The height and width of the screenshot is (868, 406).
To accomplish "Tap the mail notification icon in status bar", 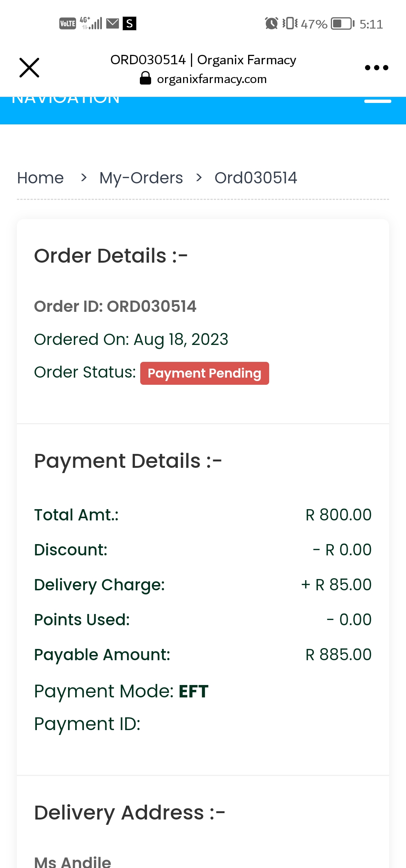I will pyautogui.click(x=112, y=24).
